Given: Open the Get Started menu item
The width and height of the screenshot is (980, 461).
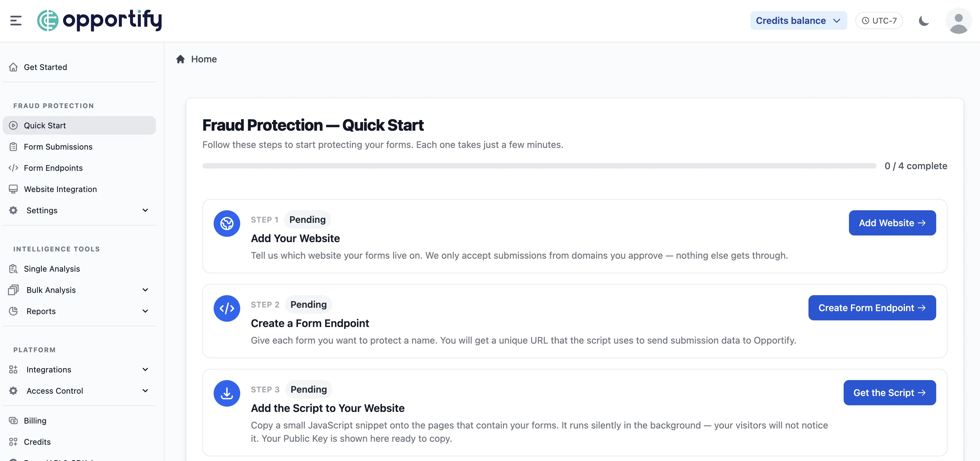Looking at the screenshot, I should coord(45,67).
